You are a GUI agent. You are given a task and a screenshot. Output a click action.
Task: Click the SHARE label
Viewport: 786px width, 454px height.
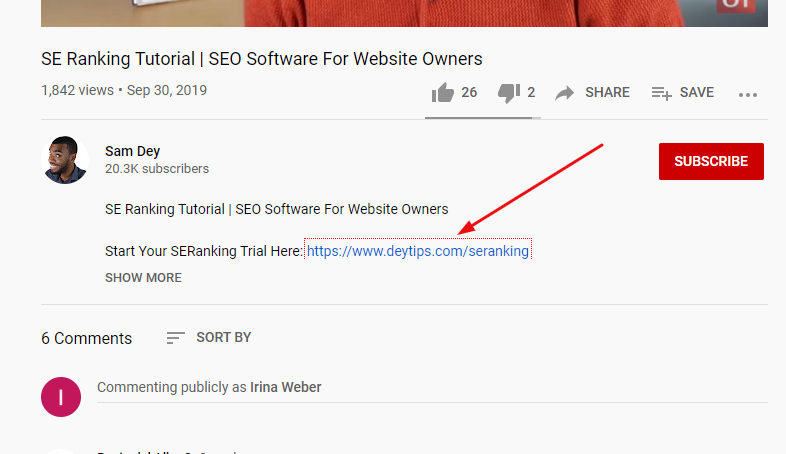607,93
